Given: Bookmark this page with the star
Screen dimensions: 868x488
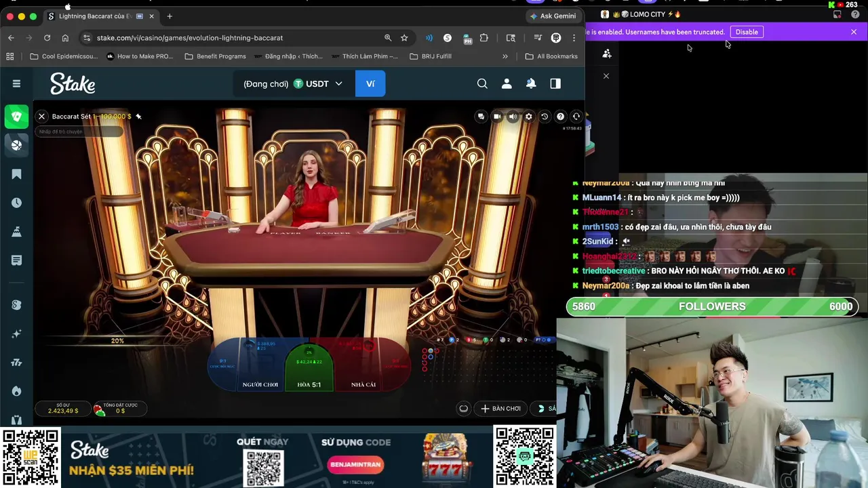Looking at the screenshot, I should point(404,38).
